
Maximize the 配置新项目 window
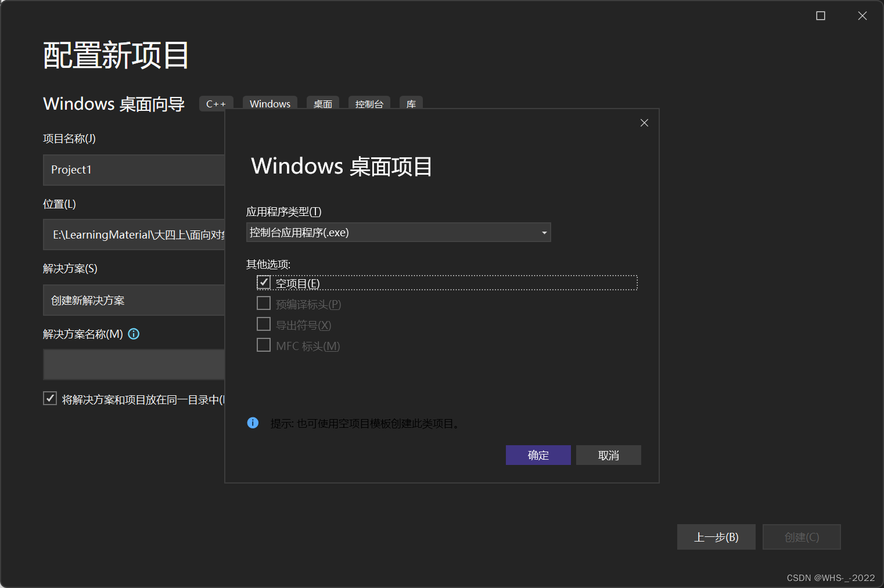821,16
